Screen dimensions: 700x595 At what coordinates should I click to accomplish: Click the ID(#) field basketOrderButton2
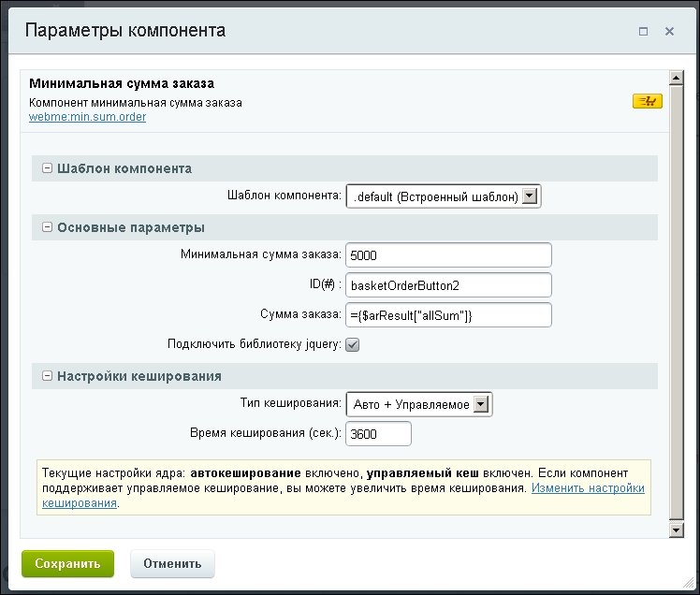(448, 285)
